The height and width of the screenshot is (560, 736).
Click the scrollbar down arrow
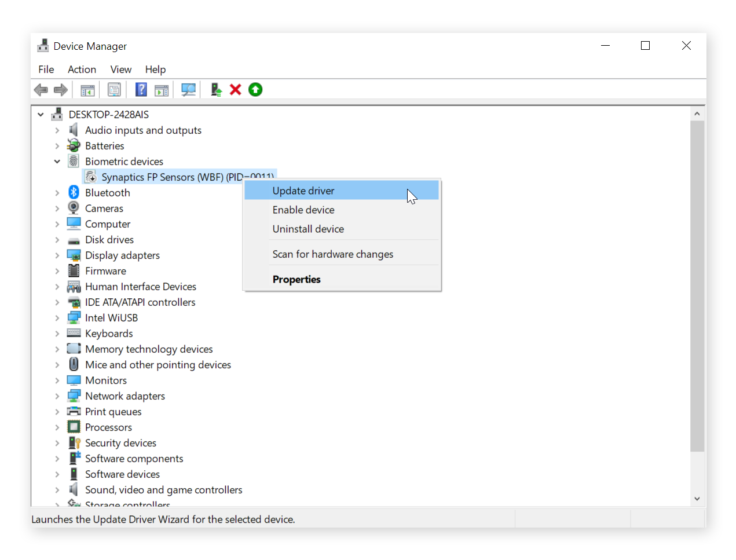tap(697, 498)
